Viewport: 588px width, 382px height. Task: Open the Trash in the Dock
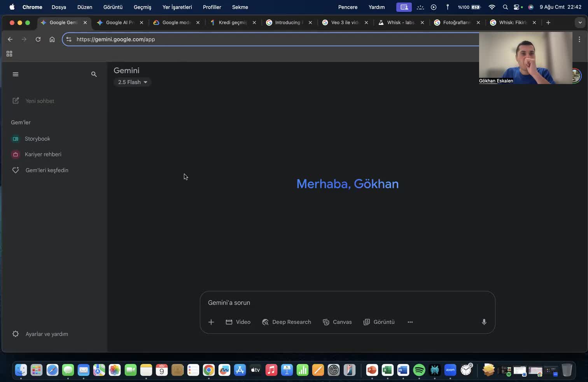click(567, 370)
